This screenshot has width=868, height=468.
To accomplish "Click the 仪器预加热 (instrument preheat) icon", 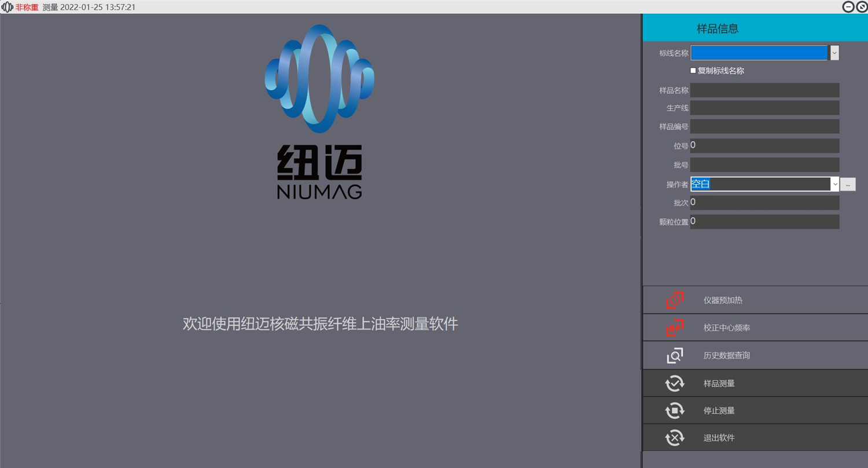I will coord(674,299).
